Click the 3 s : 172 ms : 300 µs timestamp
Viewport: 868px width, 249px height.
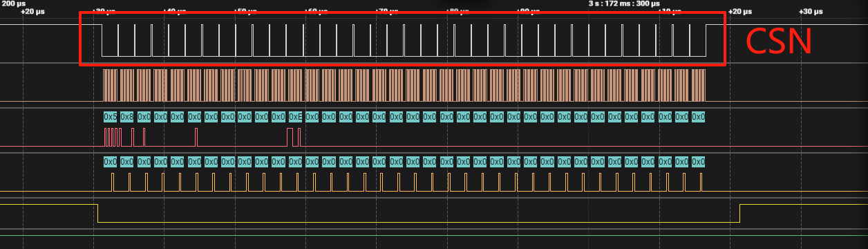tap(619, 3)
